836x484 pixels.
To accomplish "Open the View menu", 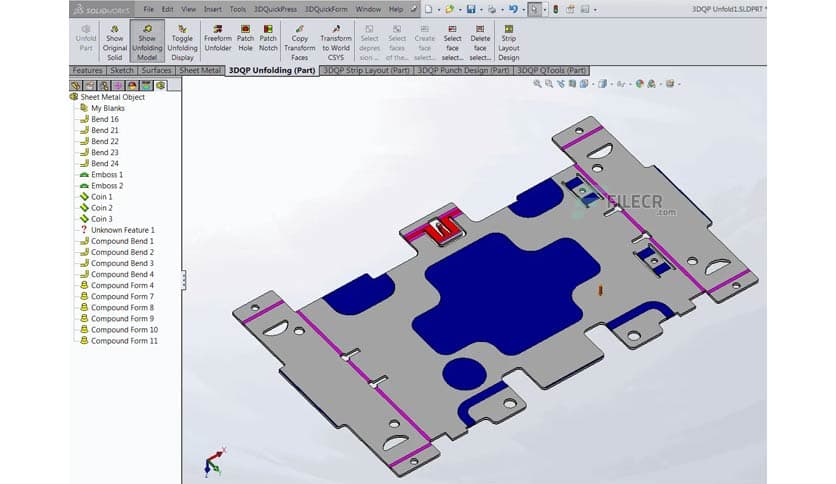I will tap(188, 9).
